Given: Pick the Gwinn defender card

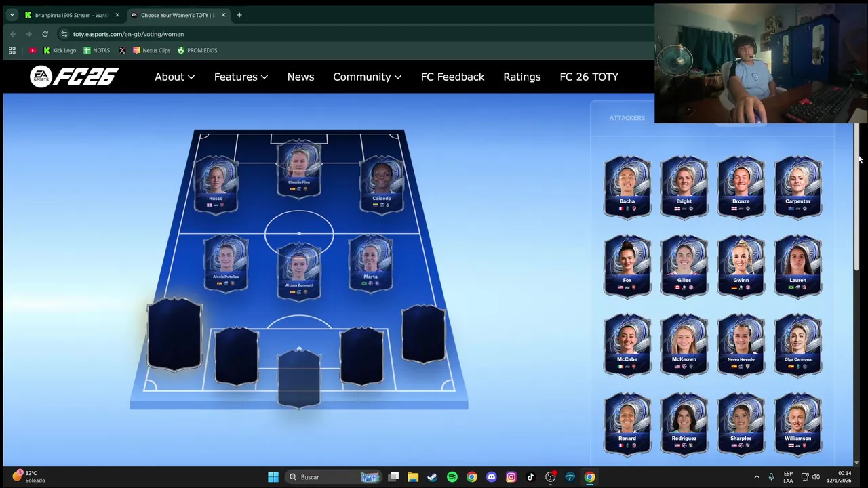Looking at the screenshot, I should pos(741,265).
